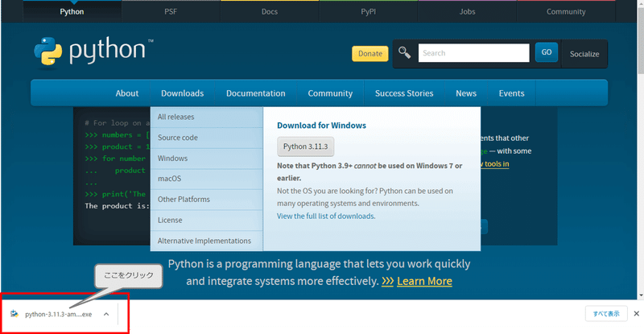
Task: Click the Python 3.11.3 download button
Action: point(306,146)
